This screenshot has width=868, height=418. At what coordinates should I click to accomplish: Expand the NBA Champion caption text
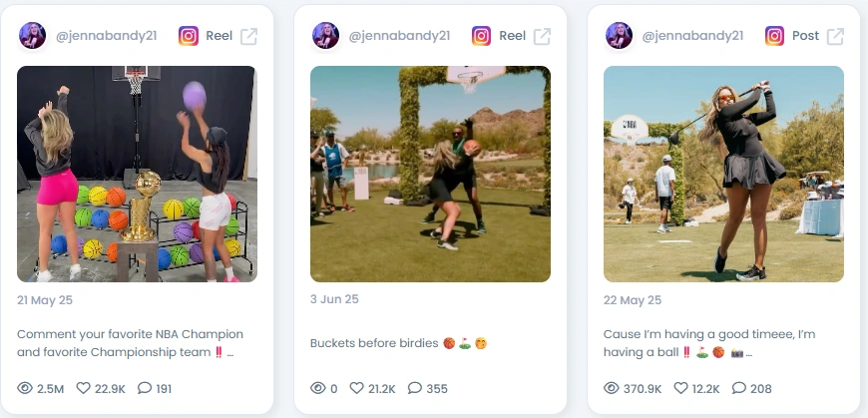pos(130,343)
